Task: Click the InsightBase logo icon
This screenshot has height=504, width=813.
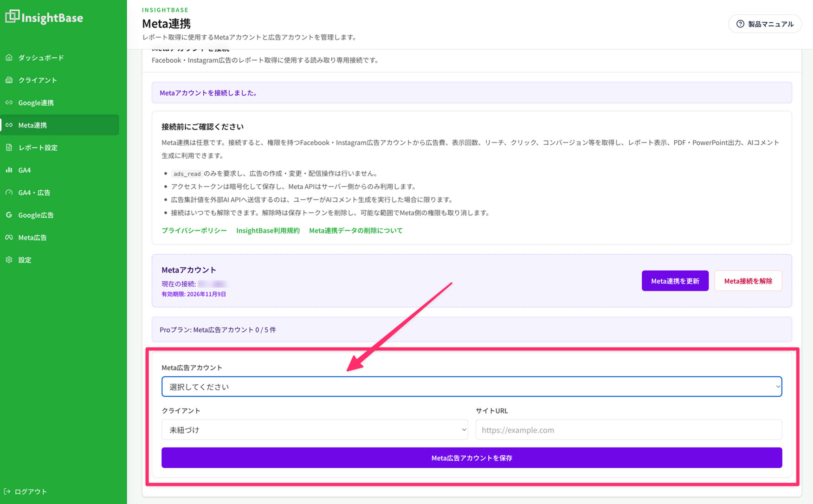Action: (x=13, y=16)
